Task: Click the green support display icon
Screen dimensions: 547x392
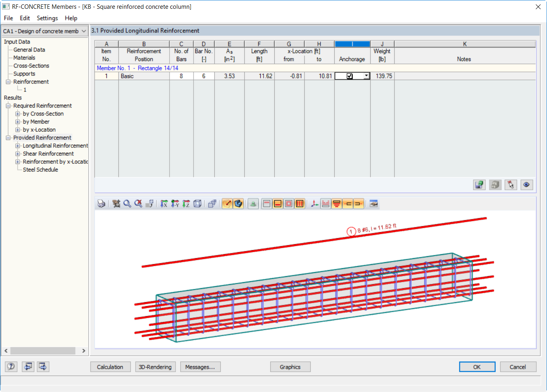Action: tap(253, 204)
